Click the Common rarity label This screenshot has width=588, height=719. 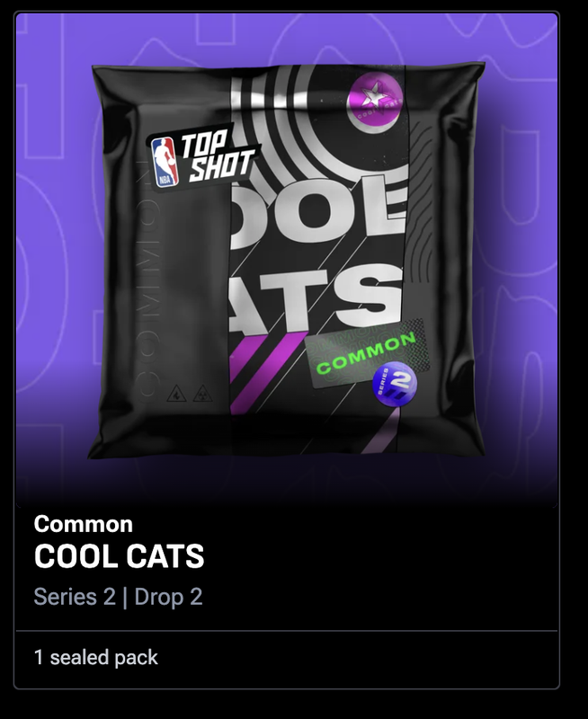tap(83, 524)
